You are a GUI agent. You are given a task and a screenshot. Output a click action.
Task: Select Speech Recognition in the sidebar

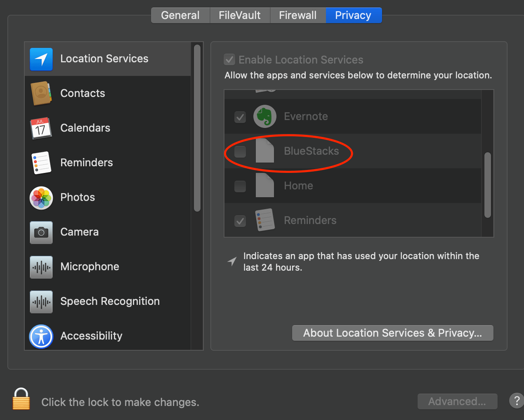coord(110,301)
